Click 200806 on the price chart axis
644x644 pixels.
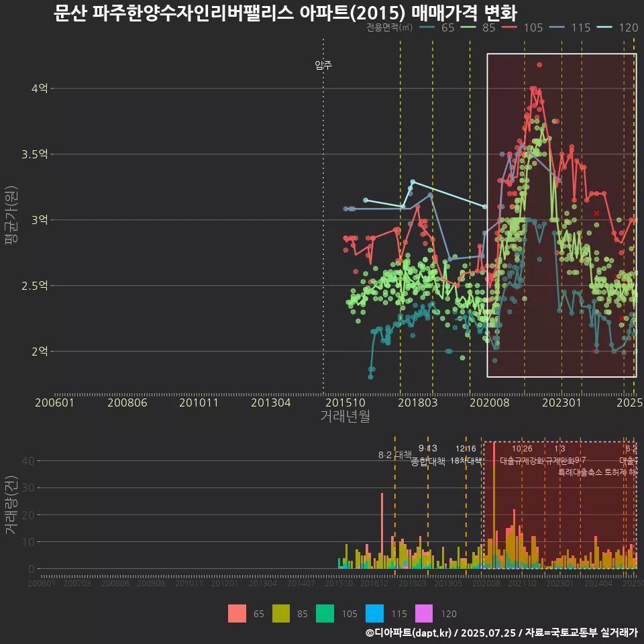coord(127,402)
